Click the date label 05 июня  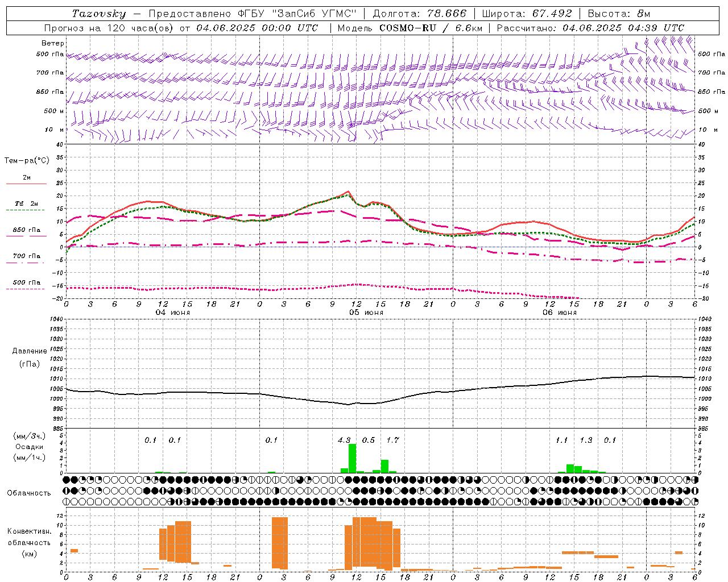366,313
